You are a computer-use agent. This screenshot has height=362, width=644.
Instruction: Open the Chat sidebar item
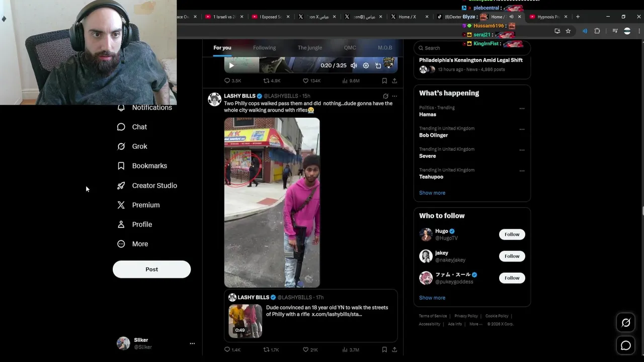pos(132,127)
